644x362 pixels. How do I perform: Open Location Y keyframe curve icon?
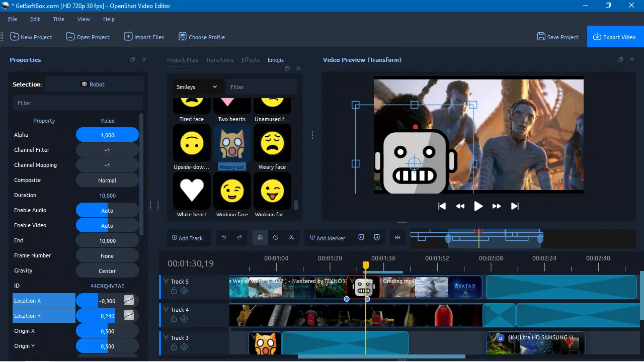(x=129, y=316)
